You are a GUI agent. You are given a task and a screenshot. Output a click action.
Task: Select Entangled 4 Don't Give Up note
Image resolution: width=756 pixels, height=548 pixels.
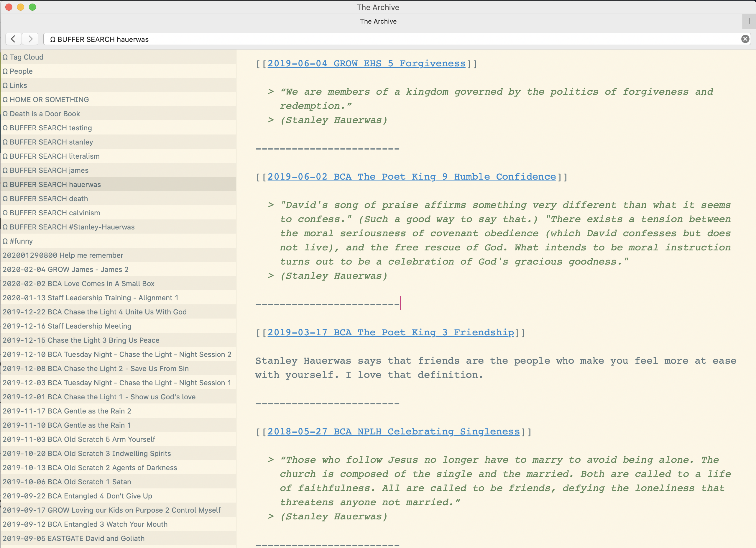[118, 496]
